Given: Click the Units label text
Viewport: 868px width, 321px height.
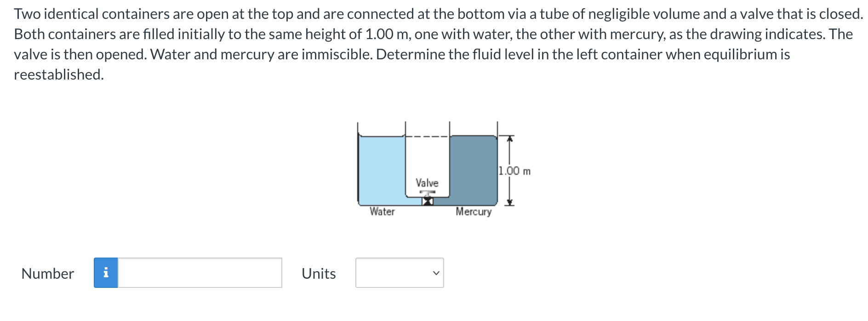Looking at the screenshot, I should point(318,274).
